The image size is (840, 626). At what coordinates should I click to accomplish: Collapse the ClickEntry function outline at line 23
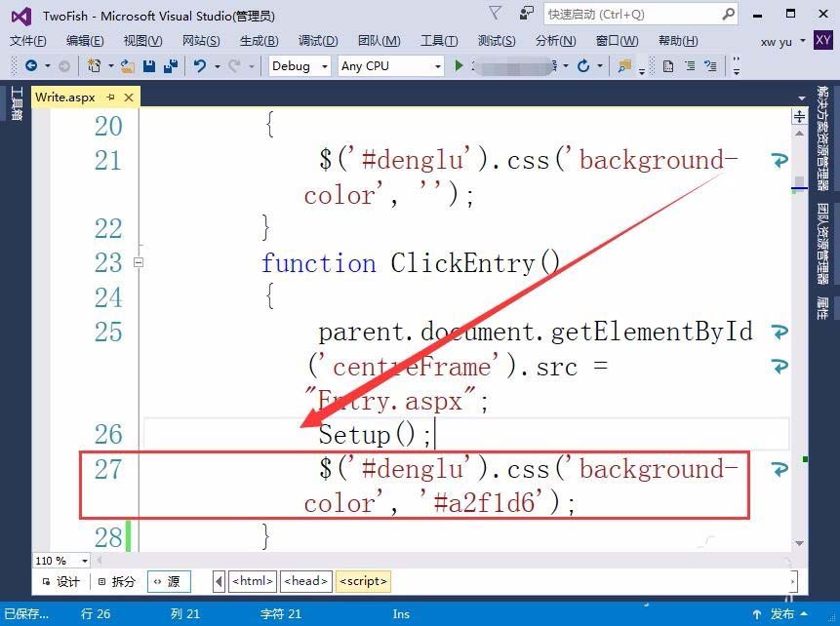click(x=140, y=262)
